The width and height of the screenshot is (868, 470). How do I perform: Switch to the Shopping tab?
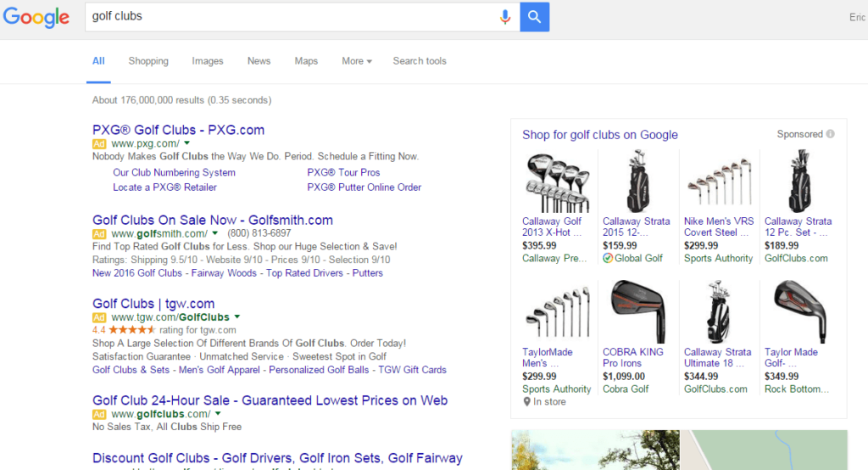pyautogui.click(x=148, y=61)
